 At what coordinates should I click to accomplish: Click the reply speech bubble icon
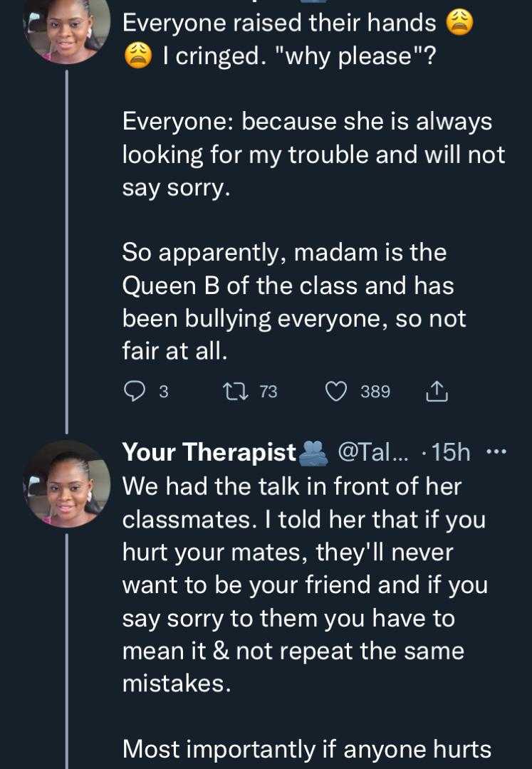tap(135, 391)
